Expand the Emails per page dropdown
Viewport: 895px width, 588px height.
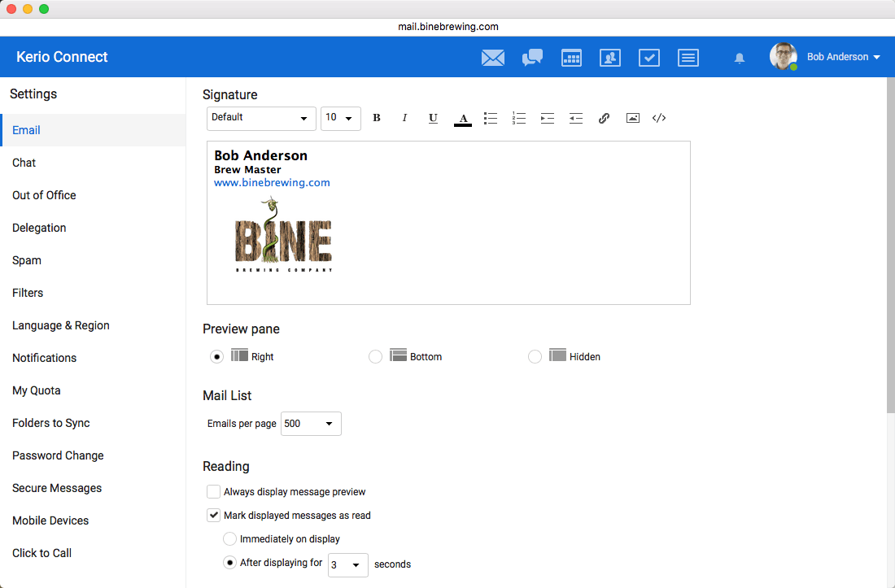click(x=311, y=424)
